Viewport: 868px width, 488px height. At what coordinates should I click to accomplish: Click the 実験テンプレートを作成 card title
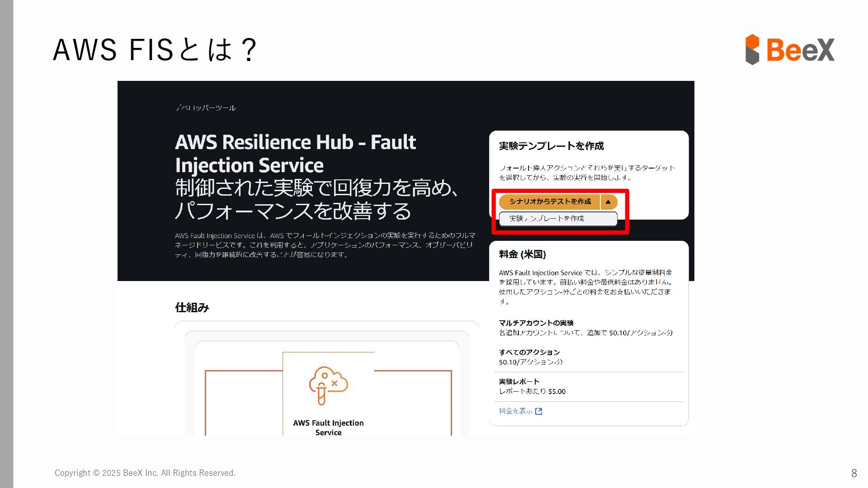point(552,146)
